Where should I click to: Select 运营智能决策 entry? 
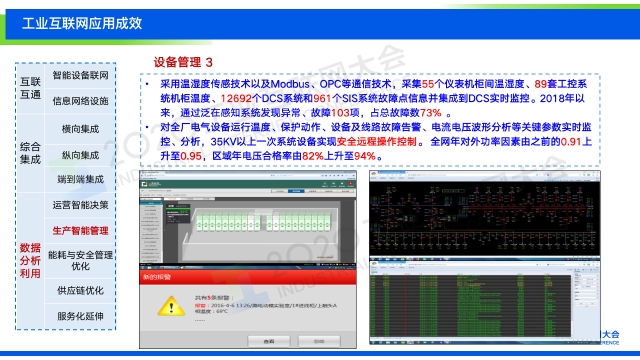click(x=80, y=205)
